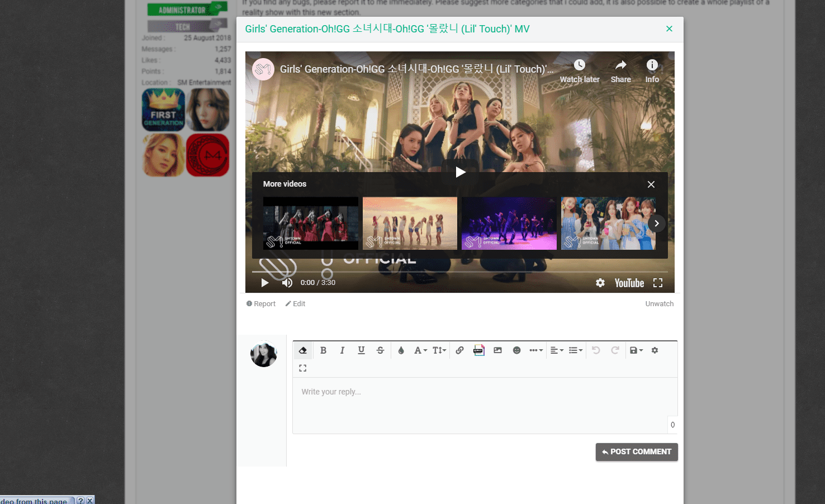This screenshot has height=504, width=825.
Task: Open the font family dropdown
Action: click(x=420, y=350)
